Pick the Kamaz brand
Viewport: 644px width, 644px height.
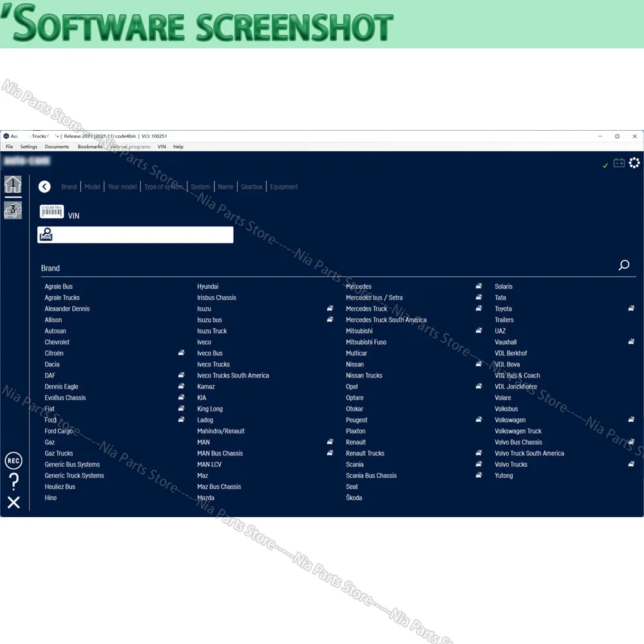pos(206,387)
